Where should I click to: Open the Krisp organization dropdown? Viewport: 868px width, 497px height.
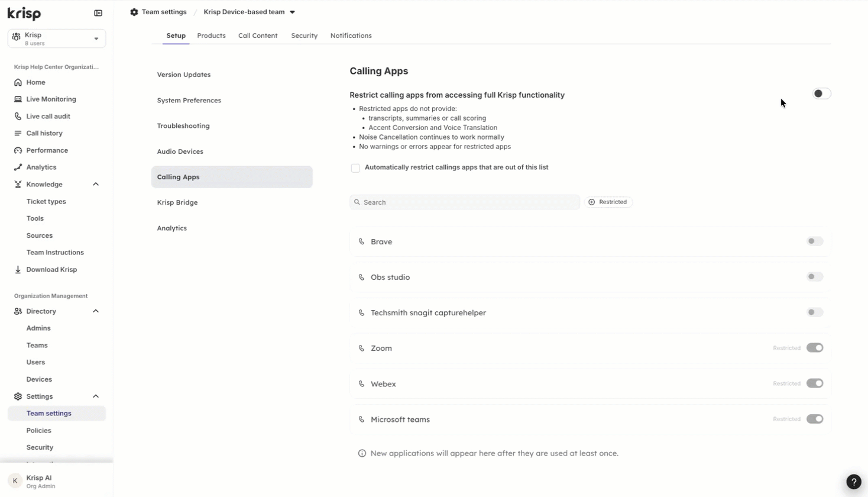pos(57,38)
